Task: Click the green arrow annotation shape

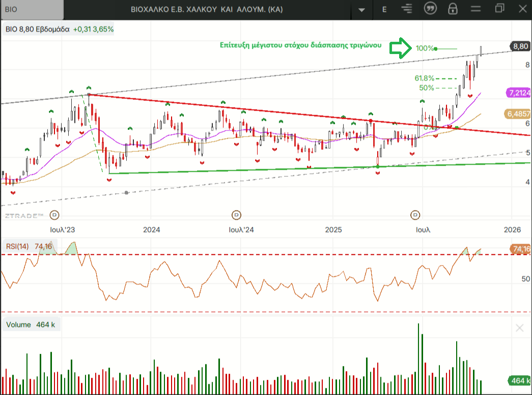Action: (x=400, y=48)
